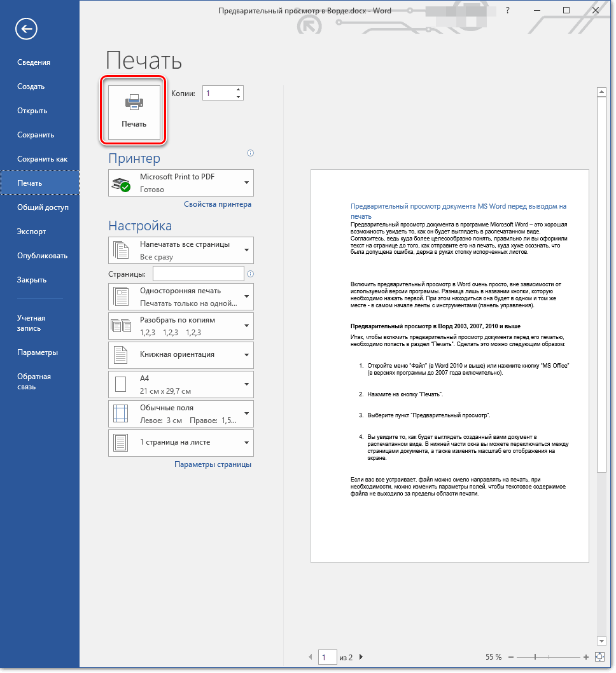Image resolution: width=616 pixels, height=673 pixels.
Task: Click into the Страницы input field
Action: 198,274
